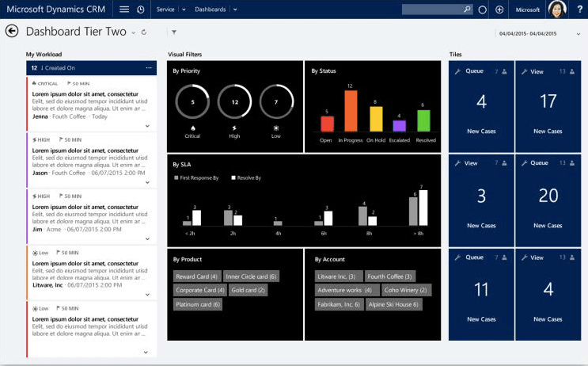Click the filter funnel icon
The image size is (588, 366).
coord(174,32)
